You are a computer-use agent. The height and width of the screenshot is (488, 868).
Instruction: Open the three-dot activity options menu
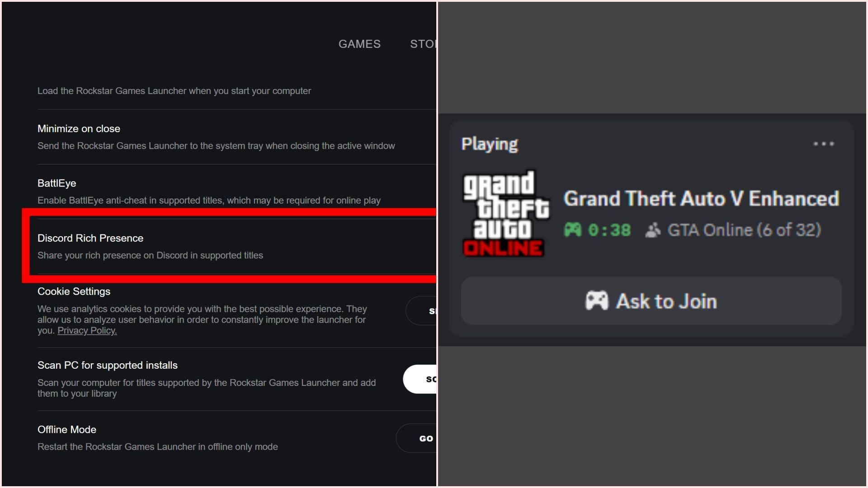point(824,144)
